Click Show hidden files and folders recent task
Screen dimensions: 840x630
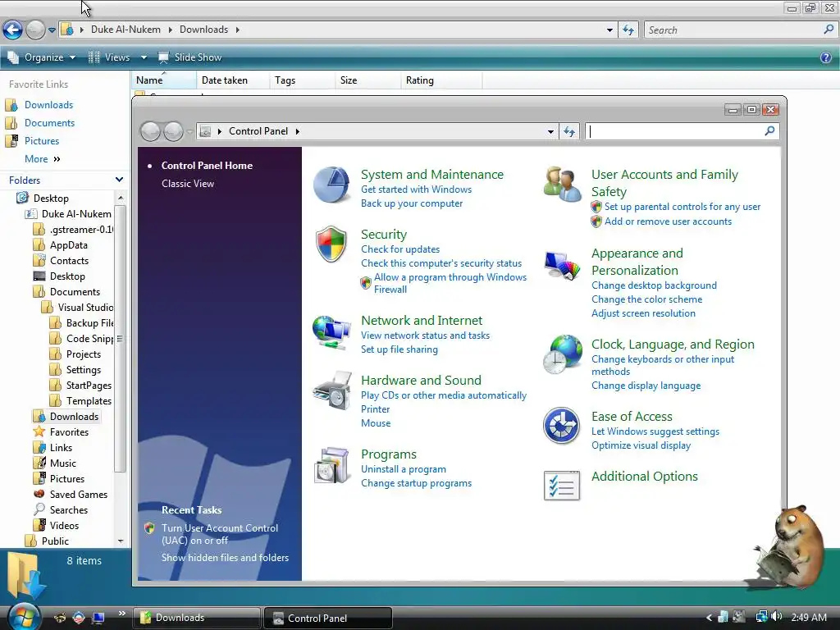click(x=225, y=558)
